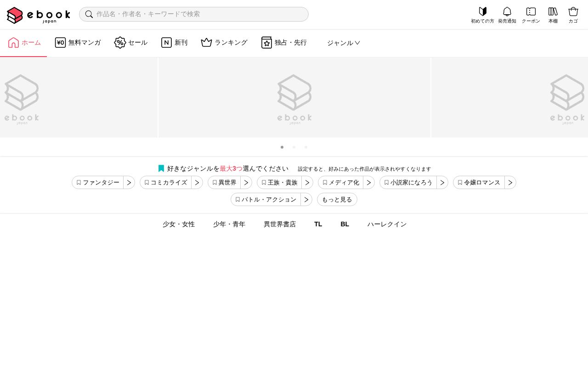The width and height of the screenshot is (588, 368).
Task: Open the TL category link
Action: [318, 224]
